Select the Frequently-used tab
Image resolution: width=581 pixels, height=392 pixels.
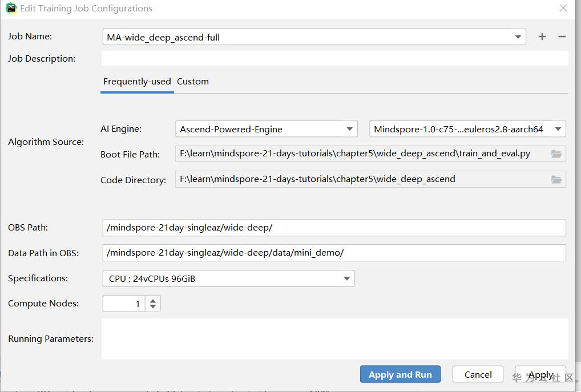coord(137,82)
